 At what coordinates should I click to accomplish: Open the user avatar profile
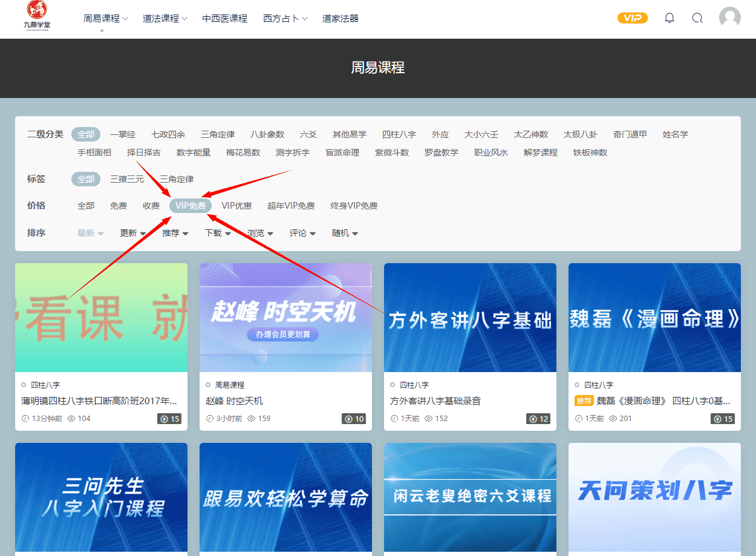click(x=729, y=18)
